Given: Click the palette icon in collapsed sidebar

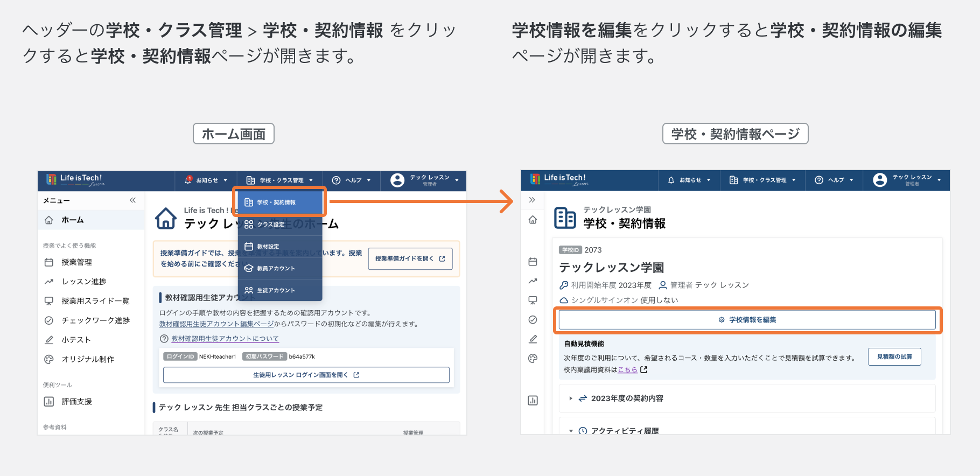Looking at the screenshot, I should pos(533,359).
